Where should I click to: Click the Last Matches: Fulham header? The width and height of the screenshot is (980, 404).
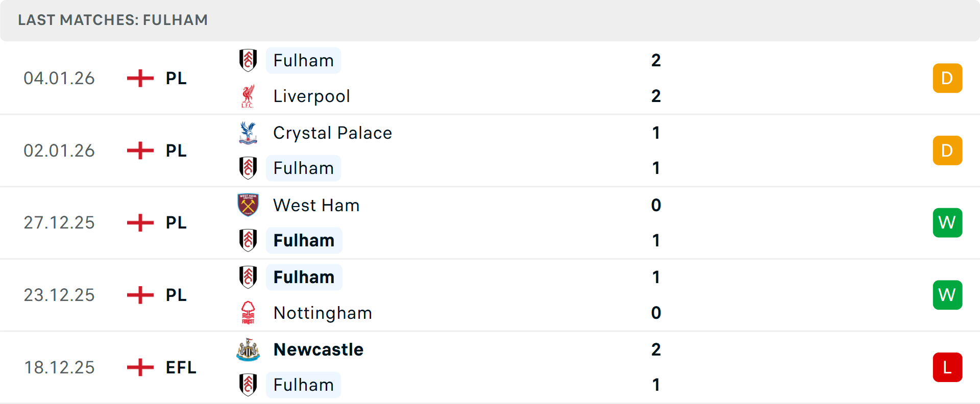113,20
